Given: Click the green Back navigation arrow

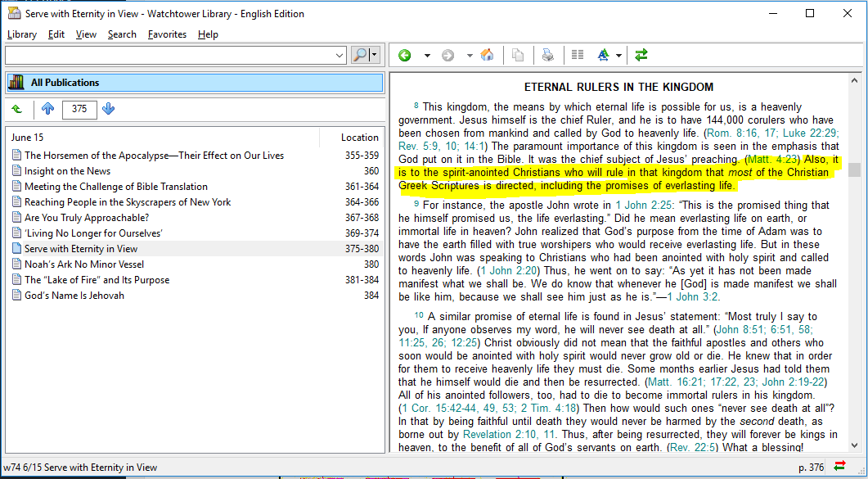Looking at the screenshot, I should click(404, 55).
